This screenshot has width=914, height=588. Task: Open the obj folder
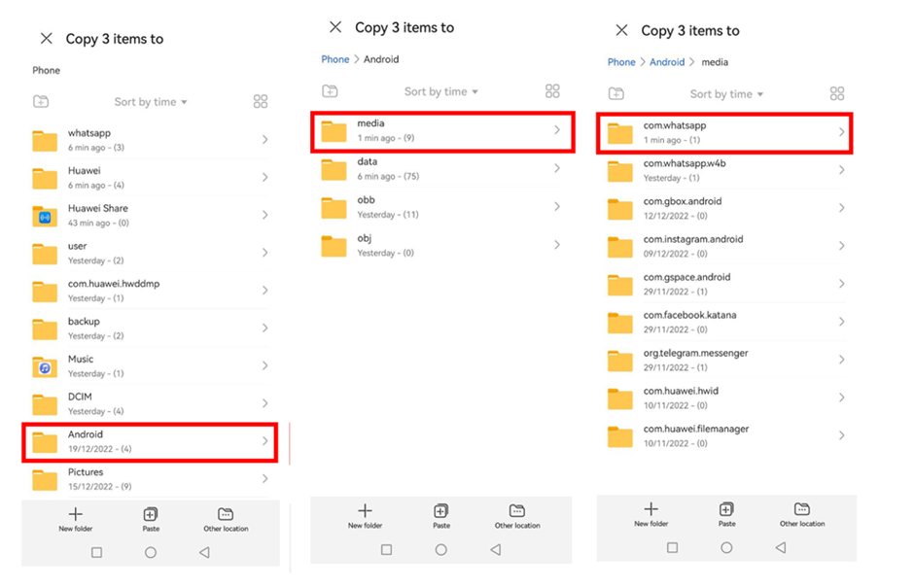click(x=441, y=245)
